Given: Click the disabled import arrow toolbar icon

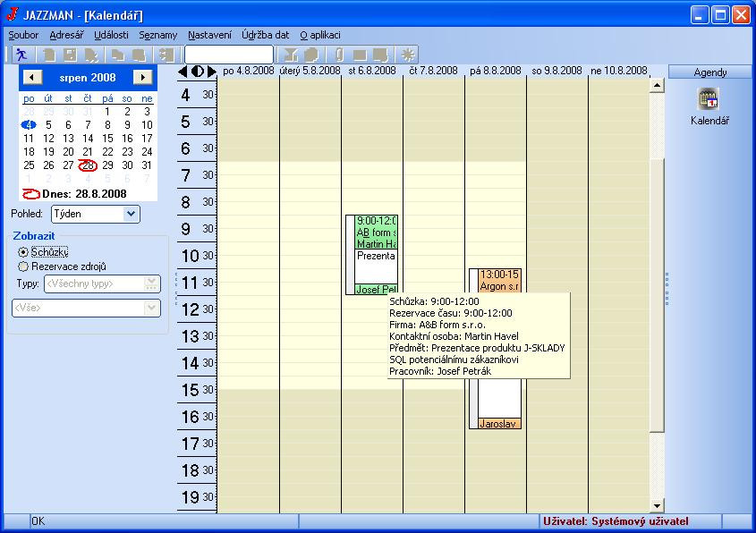Looking at the screenshot, I should point(166,55).
